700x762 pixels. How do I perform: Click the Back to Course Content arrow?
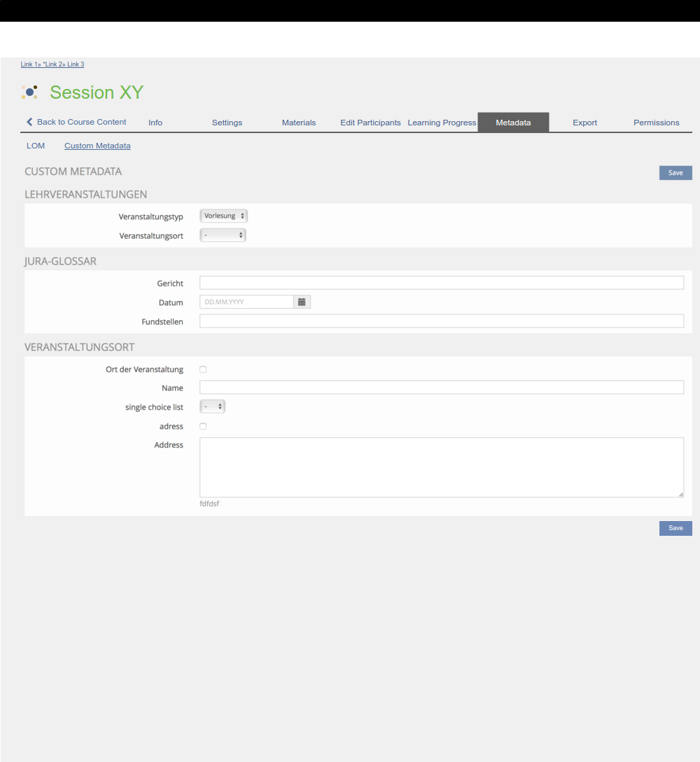[29, 122]
